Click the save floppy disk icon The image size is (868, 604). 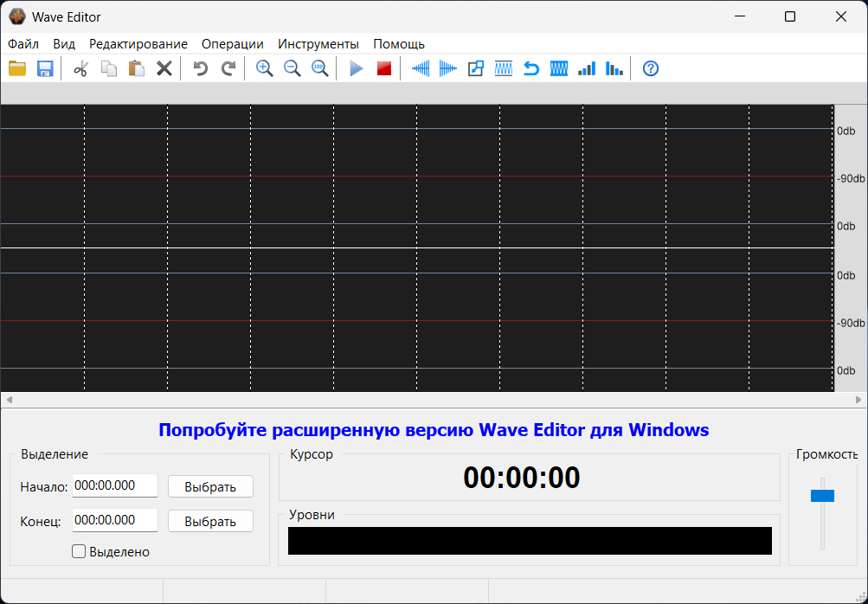point(45,68)
